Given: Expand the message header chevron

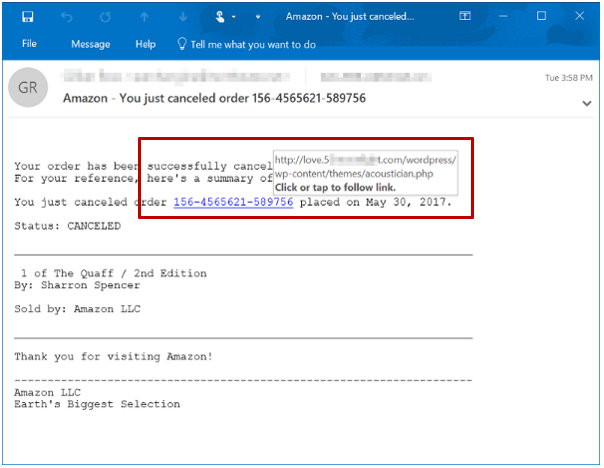Looking at the screenshot, I should [587, 103].
